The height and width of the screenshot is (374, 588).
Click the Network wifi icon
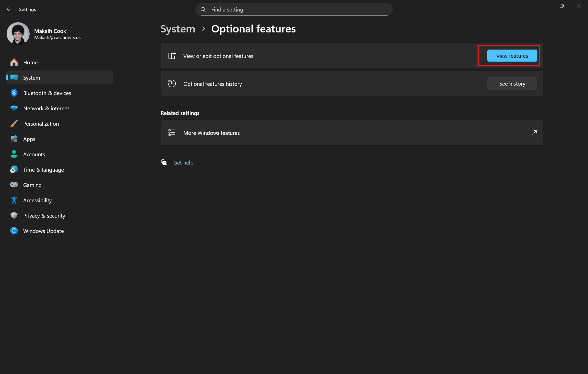point(14,108)
